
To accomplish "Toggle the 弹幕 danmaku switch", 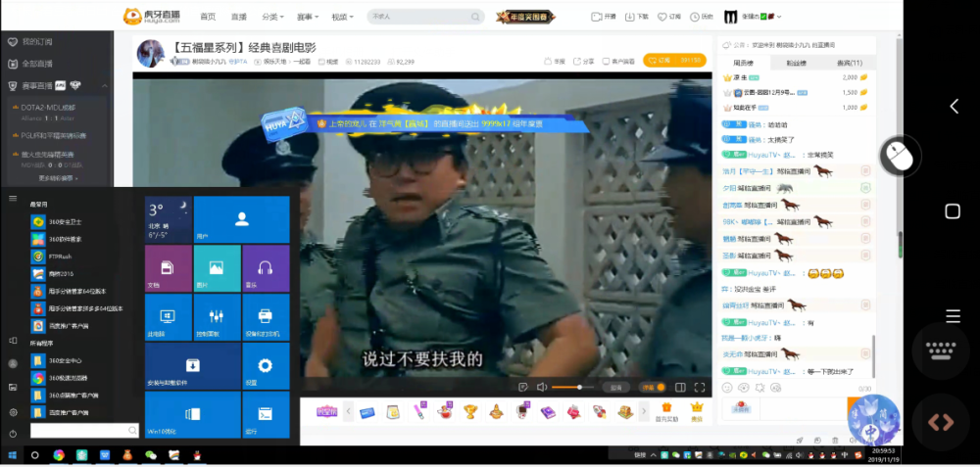I will coord(654,387).
